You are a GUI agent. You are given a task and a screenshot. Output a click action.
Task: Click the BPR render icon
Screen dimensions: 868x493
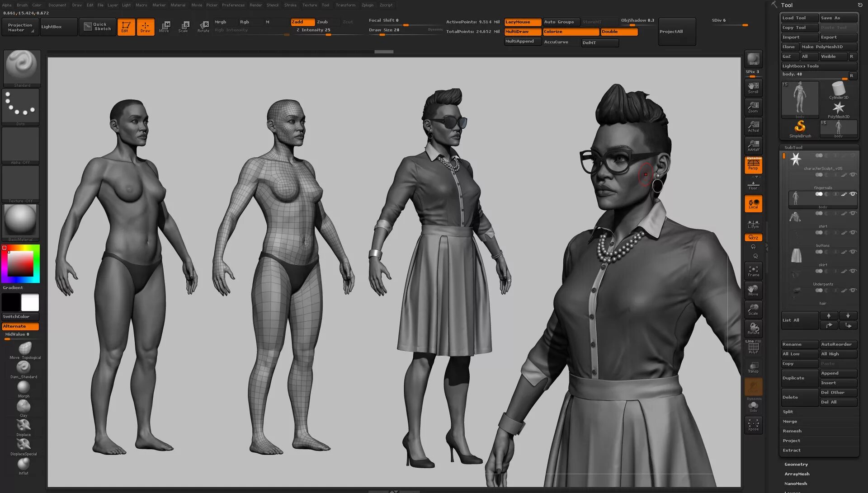[x=753, y=59]
